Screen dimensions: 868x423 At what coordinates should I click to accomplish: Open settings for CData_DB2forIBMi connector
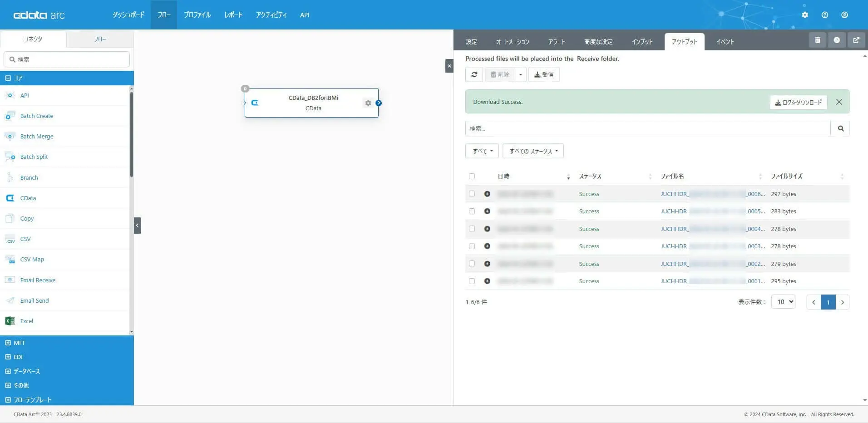(368, 103)
